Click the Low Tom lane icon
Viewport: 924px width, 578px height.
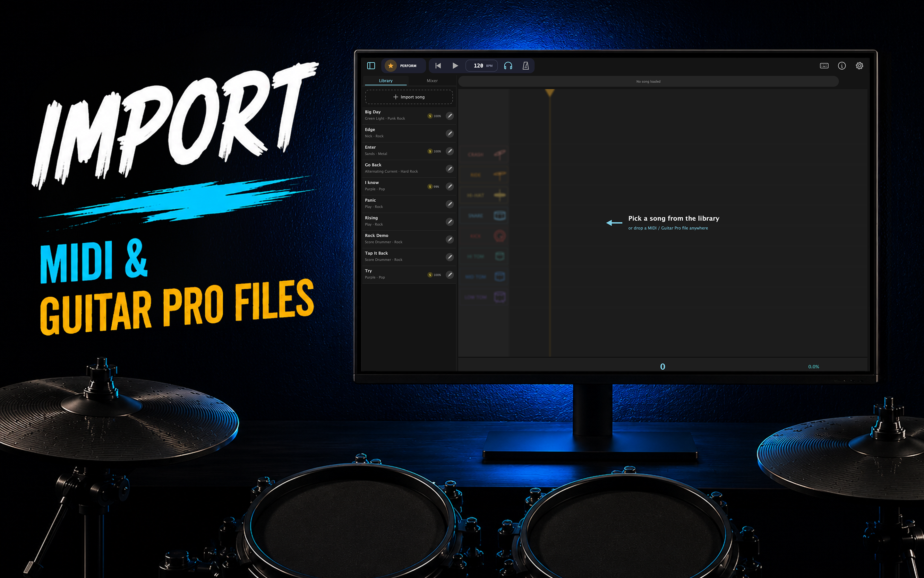pos(500,297)
